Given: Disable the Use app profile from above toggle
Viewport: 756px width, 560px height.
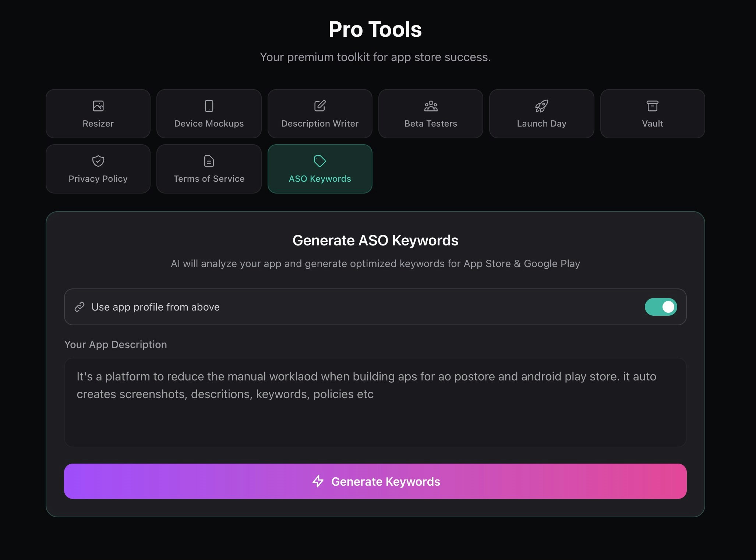Looking at the screenshot, I should coord(661,307).
